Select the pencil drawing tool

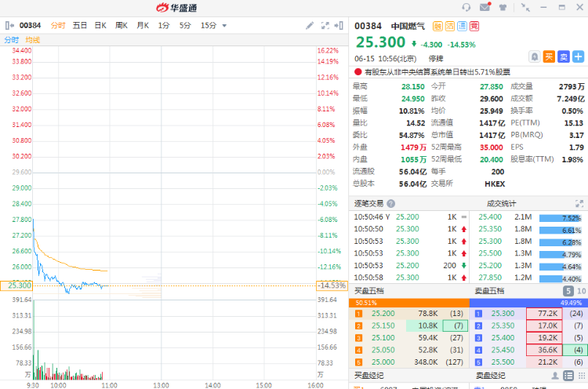click(x=310, y=25)
